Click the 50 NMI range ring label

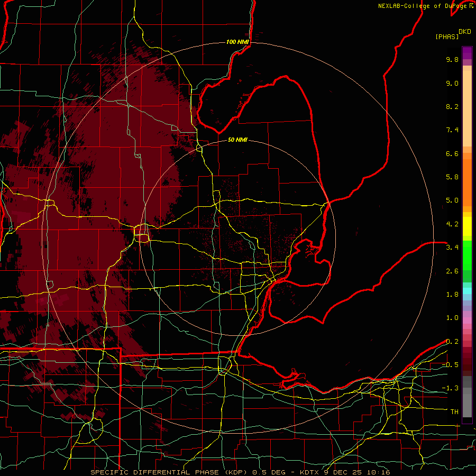[x=237, y=140]
